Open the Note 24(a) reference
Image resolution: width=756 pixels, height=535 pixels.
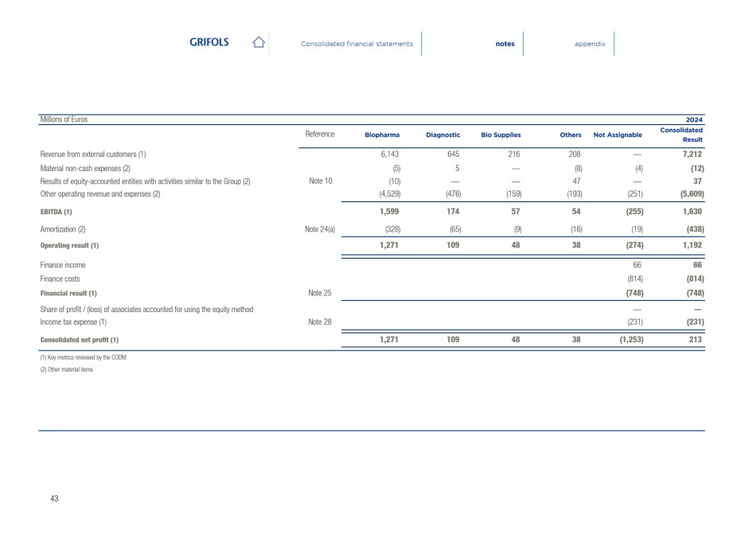point(320,229)
